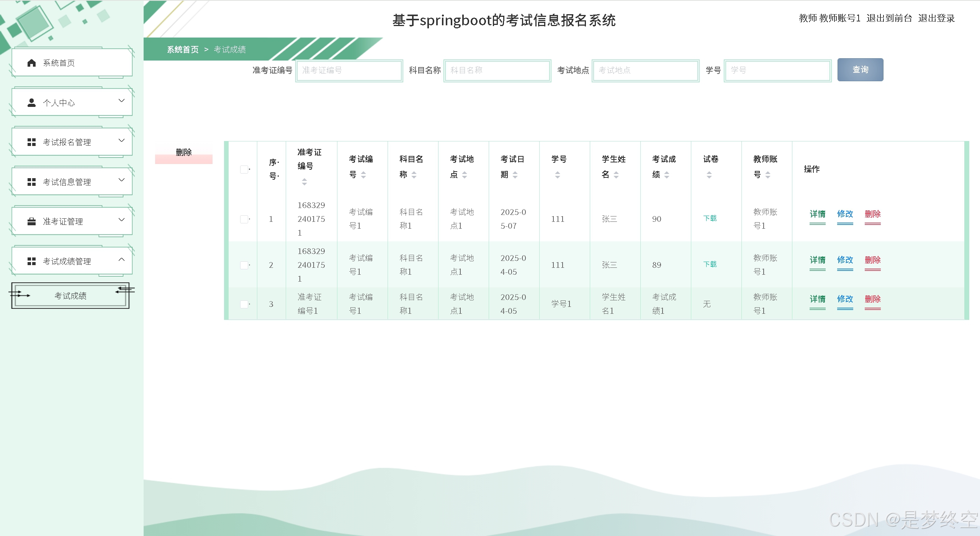Check the checkbox for row 1

244,219
